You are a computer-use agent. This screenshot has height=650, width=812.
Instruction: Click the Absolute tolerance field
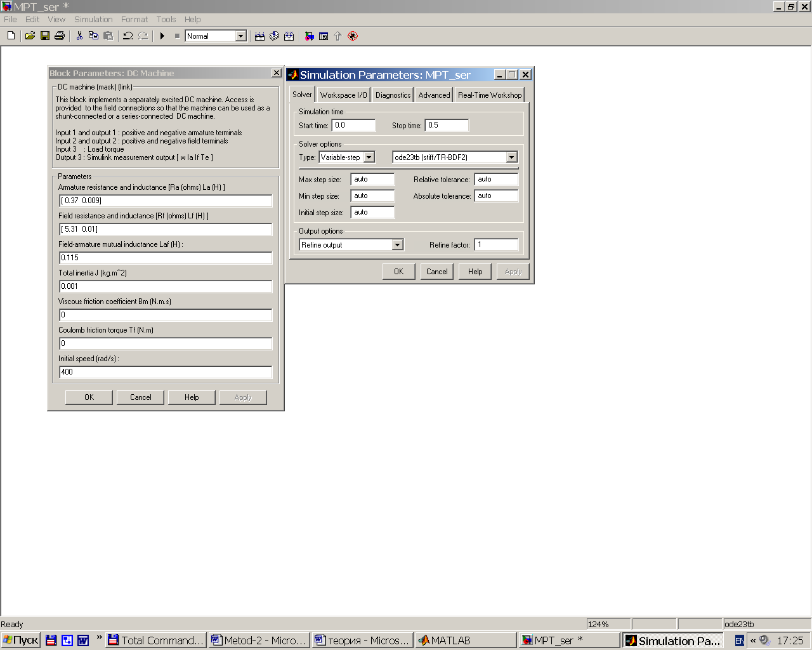coord(497,196)
